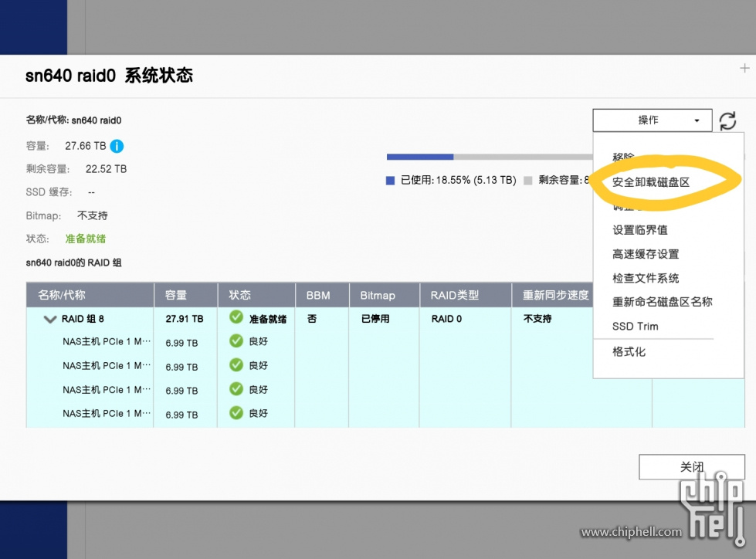Click the plus icon in the dialog's top corner
Viewport: 756px width, 559px height.
(x=744, y=69)
